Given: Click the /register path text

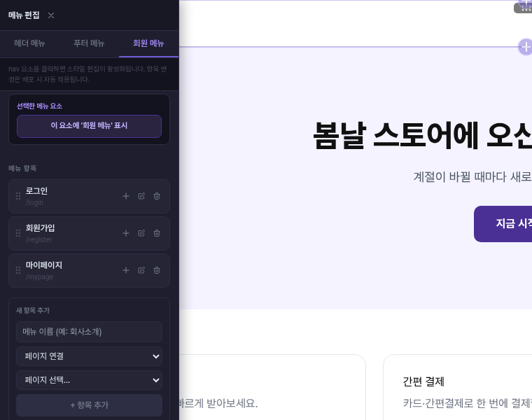Looking at the screenshot, I should pyautogui.click(x=39, y=239).
